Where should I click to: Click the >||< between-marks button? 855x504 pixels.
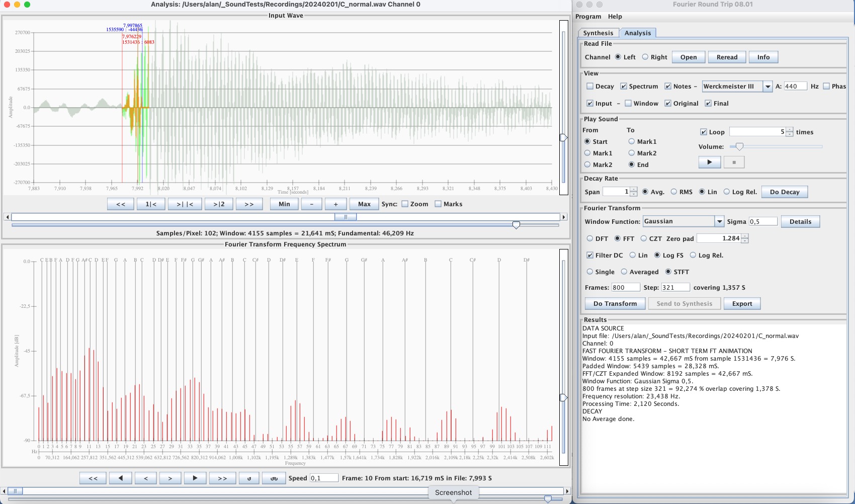click(x=185, y=204)
